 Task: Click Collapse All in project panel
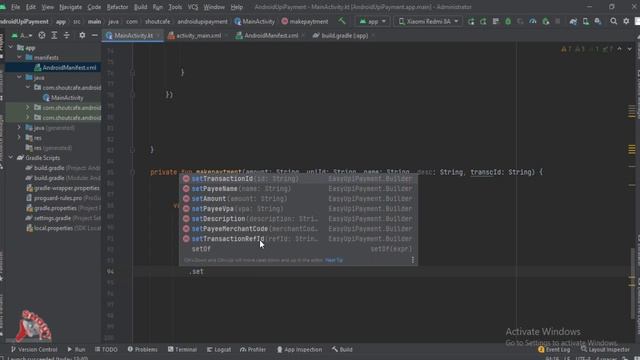coord(67,36)
